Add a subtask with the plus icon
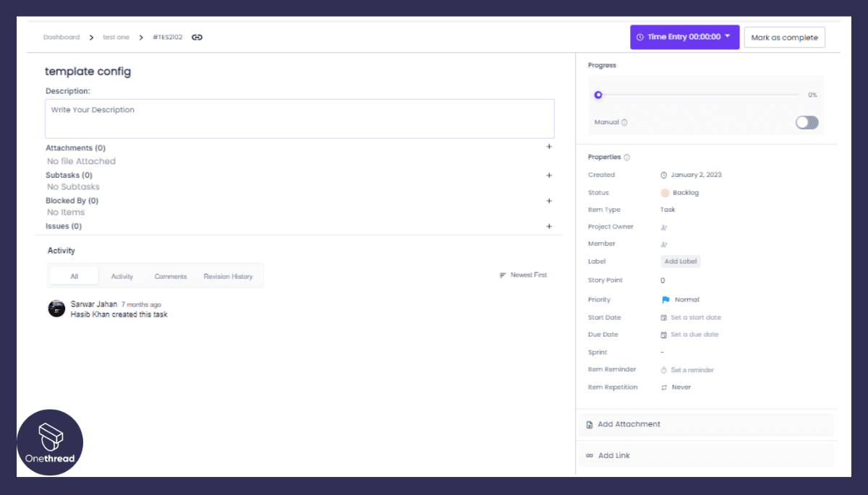Image resolution: width=868 pixels, height=495 pixels. point(549,175)
